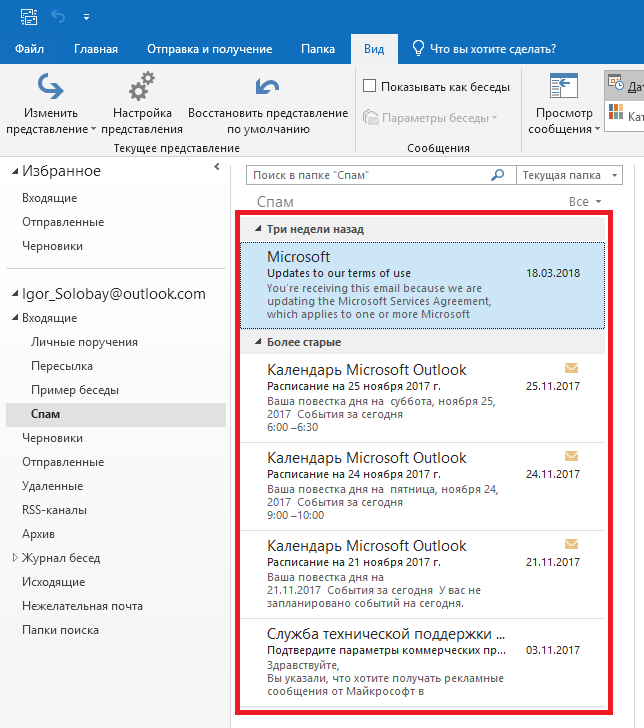The height and width of the screenshot is (728, 644).
Task: Click the date arrangement calendar icon in ribbon
Action: coord(616,83)
